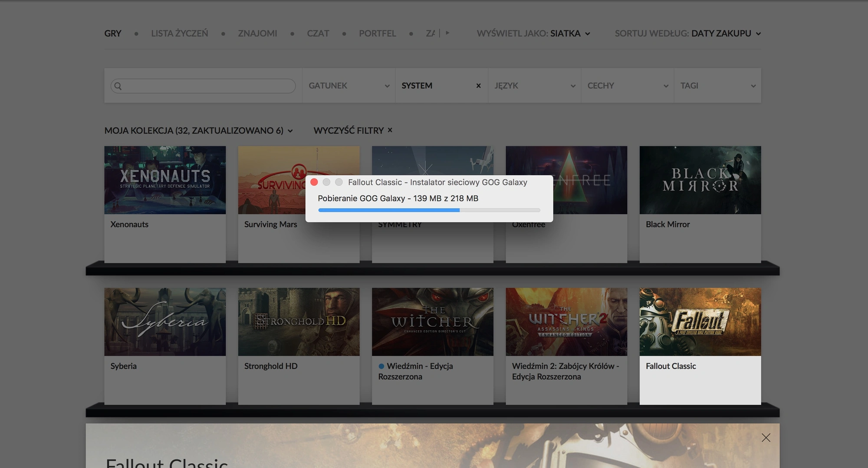Click the Pobieranie GOG Galaxy status text
Screen dimensions: 868x468
tap(398, 198)
